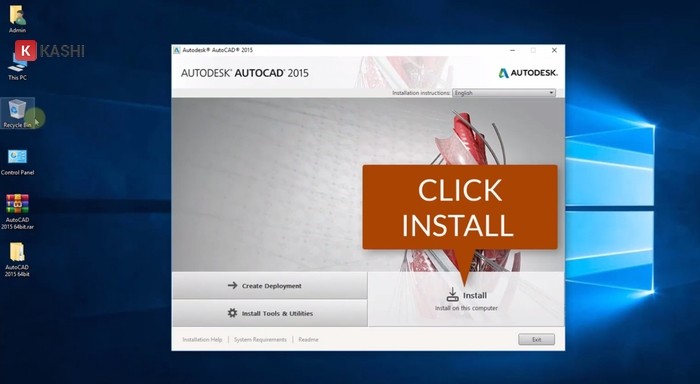Screen dimensions: 700x384
Task: Minimize the AutoCAD installer window
Action: 513,50
